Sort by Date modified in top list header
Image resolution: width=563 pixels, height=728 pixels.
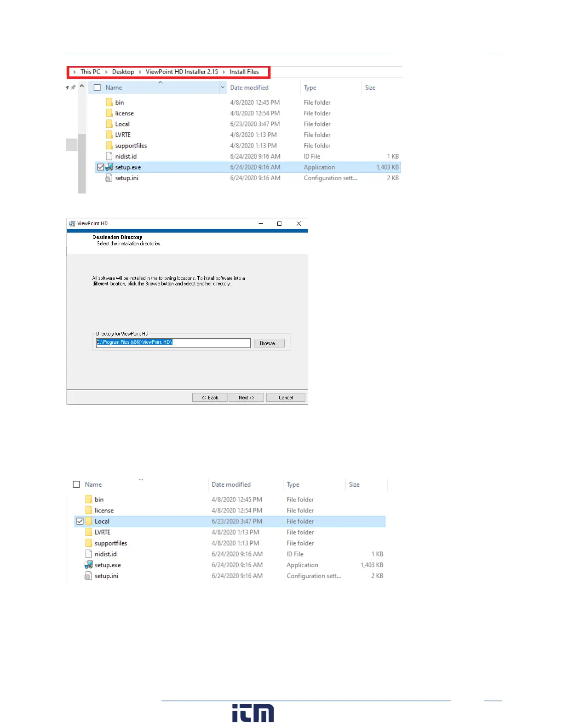point(249,87)
